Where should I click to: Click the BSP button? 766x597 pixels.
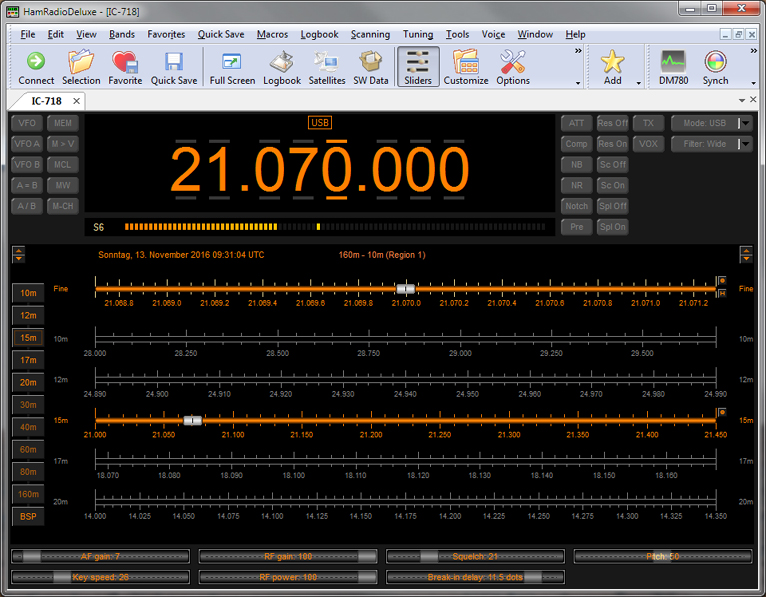[x=28, y=516]
